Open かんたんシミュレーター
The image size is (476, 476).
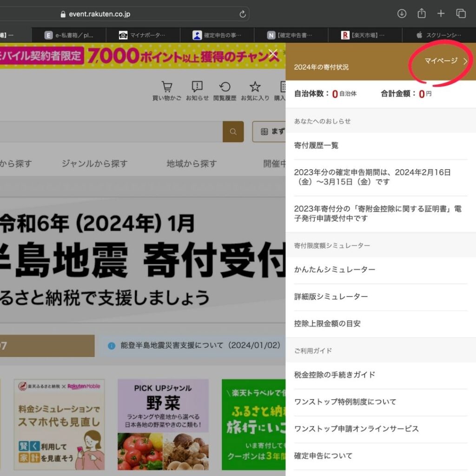pos(381,270)
